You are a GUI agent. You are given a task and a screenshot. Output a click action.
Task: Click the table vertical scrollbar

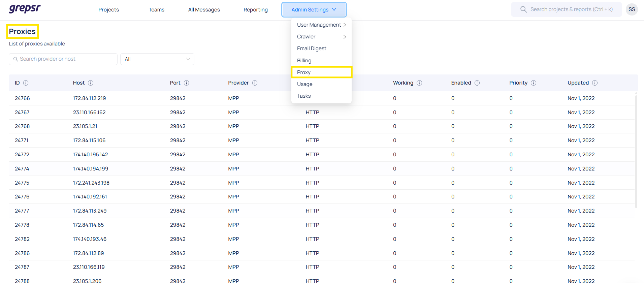coord(636,152)
